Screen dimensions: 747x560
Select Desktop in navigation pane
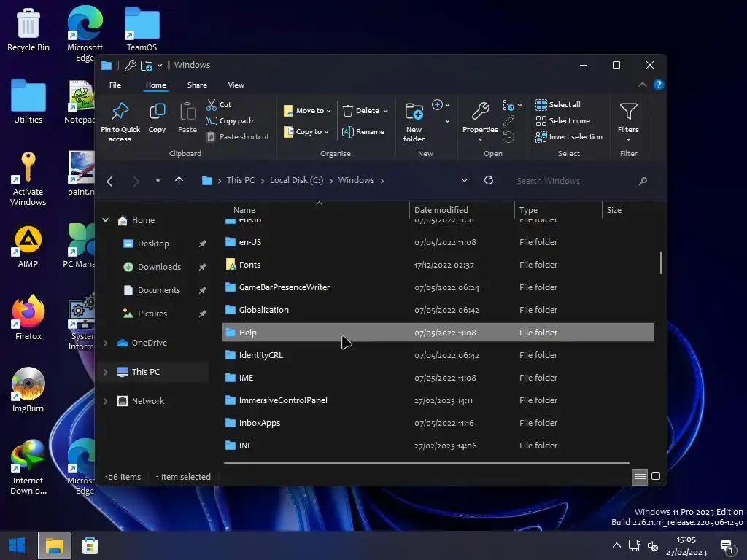click(153, 244)
